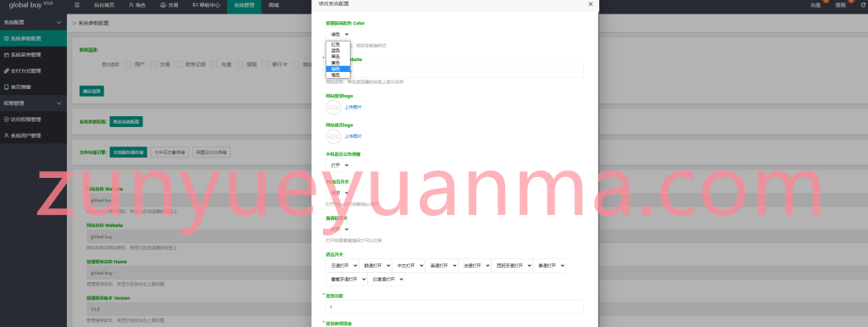
Task: Open 系统用户管理 in sidebar
Action: click(33, 136)
